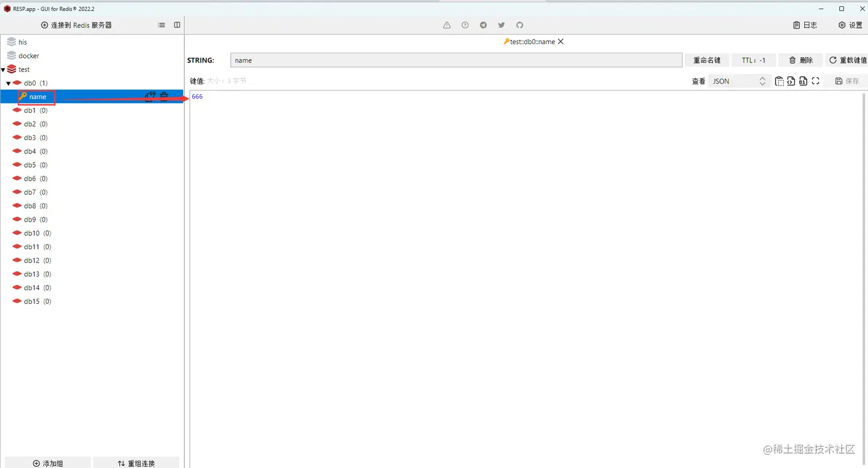Screen dimensions: 868x468
Task: Open the JSON view format dropdown
Action: (739, 82)
